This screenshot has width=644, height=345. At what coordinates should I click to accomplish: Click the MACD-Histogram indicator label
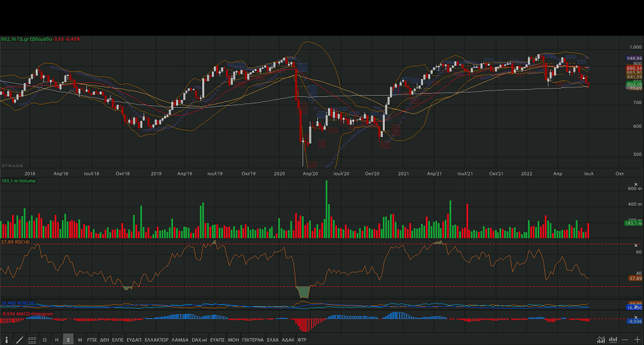[27, 314]
